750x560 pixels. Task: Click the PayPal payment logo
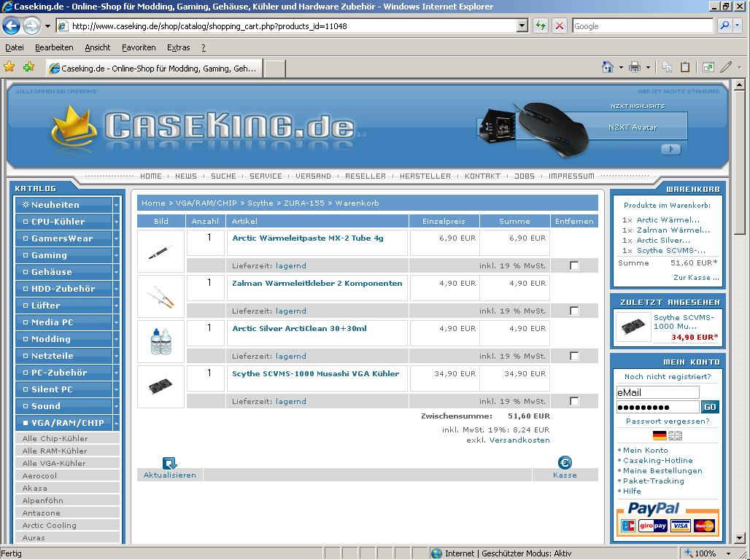tap(654, 508)
